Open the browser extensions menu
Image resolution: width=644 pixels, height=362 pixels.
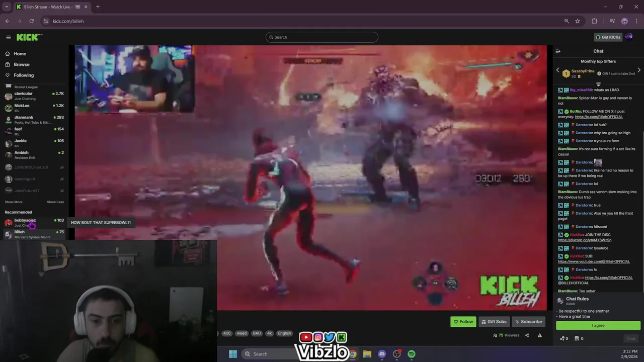click(x=595, y=21)
